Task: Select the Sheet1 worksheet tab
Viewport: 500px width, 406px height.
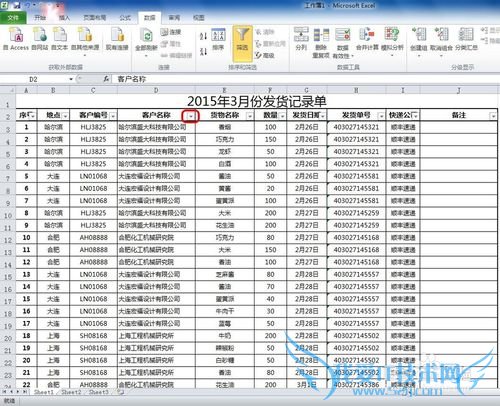Action: tap(44, 392)
